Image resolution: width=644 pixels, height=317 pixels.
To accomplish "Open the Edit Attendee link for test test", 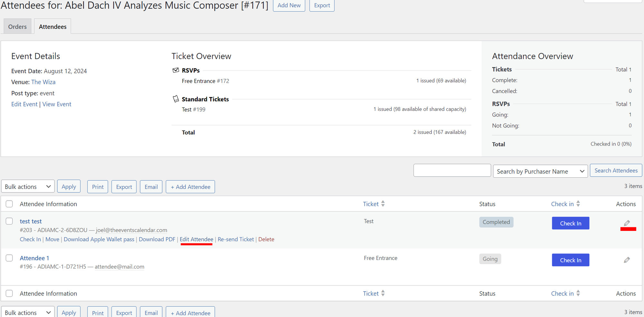I will coord(196,239).
